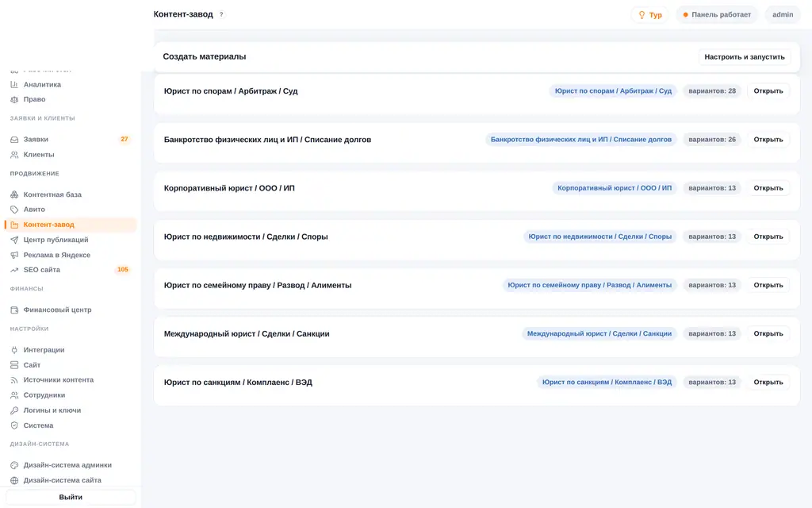Open Заявки in the sidebar
This screenshot has width=812, height=508.
pos(71,140)
